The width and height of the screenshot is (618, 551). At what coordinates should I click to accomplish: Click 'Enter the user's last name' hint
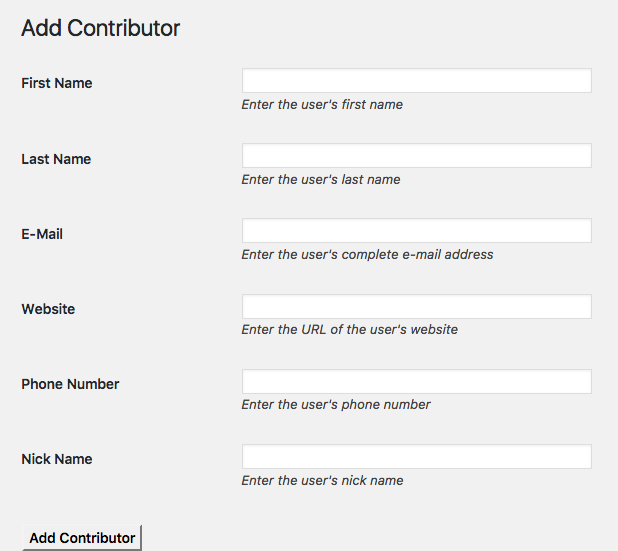(321, 179)
